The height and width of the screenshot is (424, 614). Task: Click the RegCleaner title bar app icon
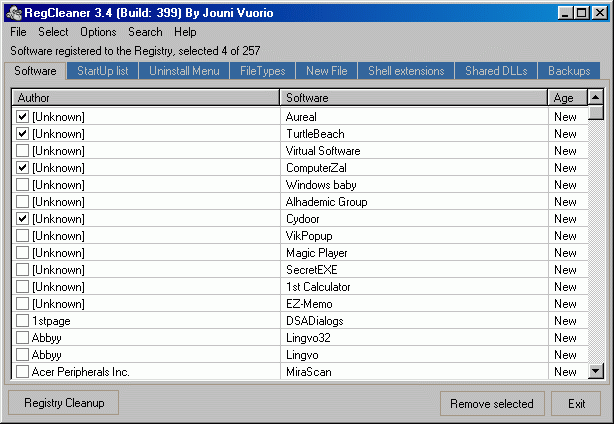pos(14,13)
